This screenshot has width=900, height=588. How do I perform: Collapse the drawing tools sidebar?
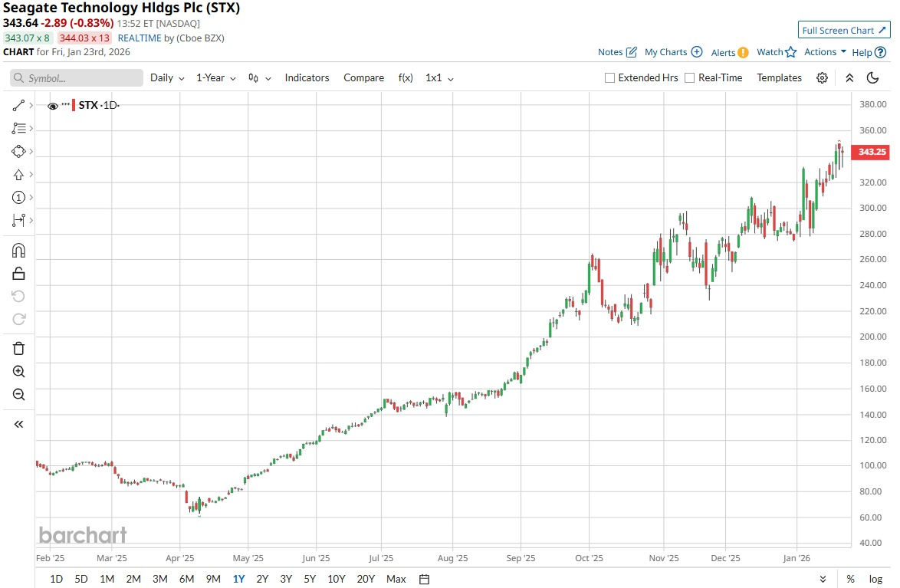[18, 425]
